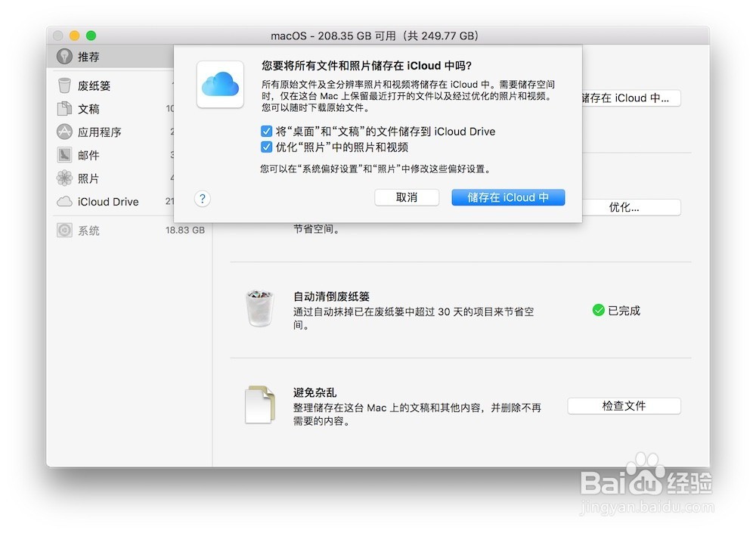Click the yellow minimize window button
This screenshot has width=756, height=533.
pyautogui.click(x=74, y=36)
